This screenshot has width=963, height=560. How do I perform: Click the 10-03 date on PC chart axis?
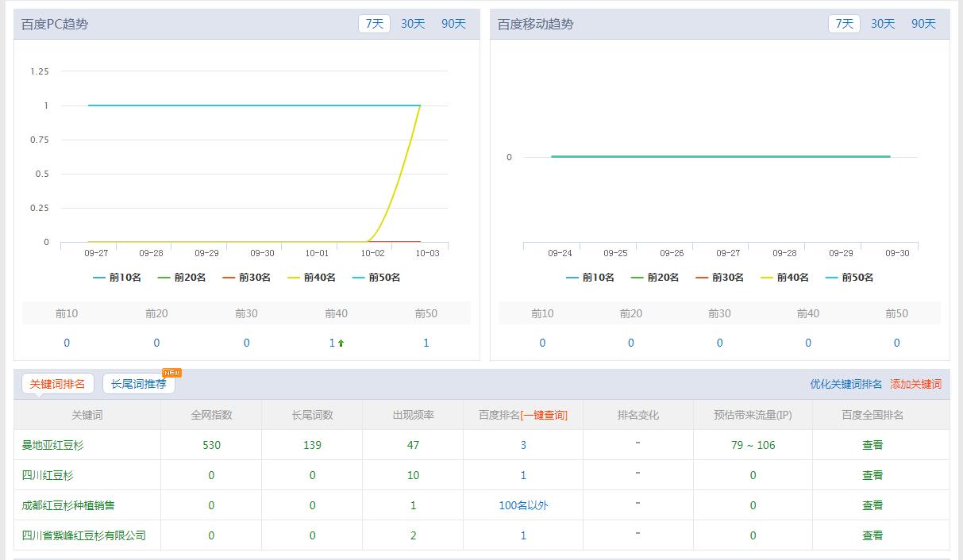(x=427, y=253)
